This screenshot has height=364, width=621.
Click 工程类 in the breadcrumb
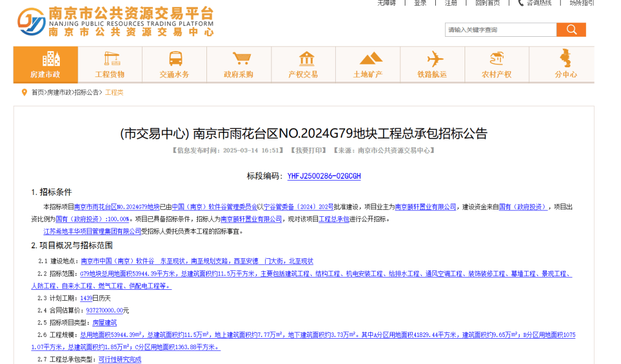[114, 92]
